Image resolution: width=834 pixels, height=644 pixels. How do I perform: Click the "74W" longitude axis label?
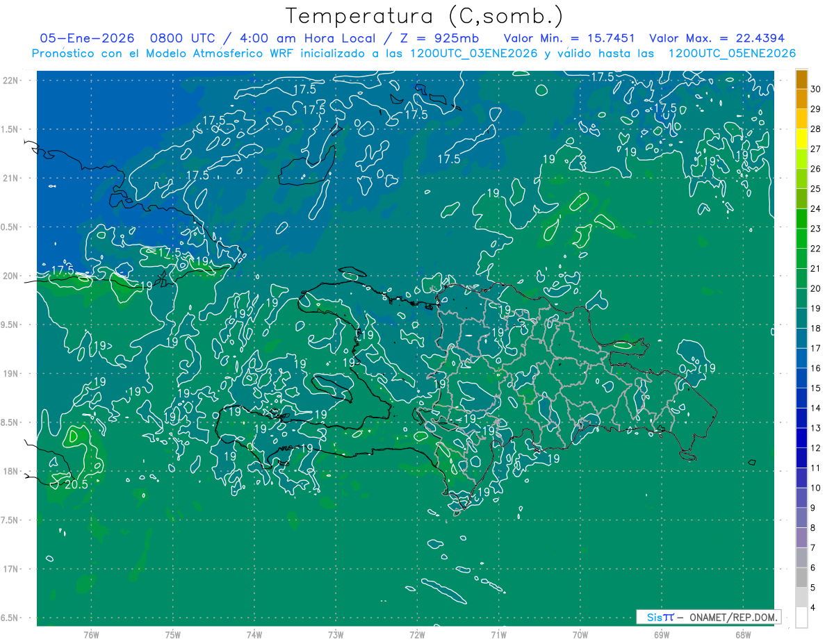pyautogui.click(x=254, y=635)
